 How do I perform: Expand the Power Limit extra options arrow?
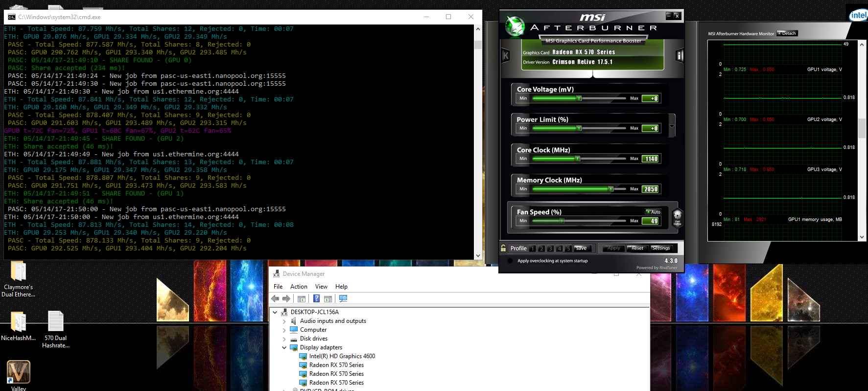coord(672,126)
